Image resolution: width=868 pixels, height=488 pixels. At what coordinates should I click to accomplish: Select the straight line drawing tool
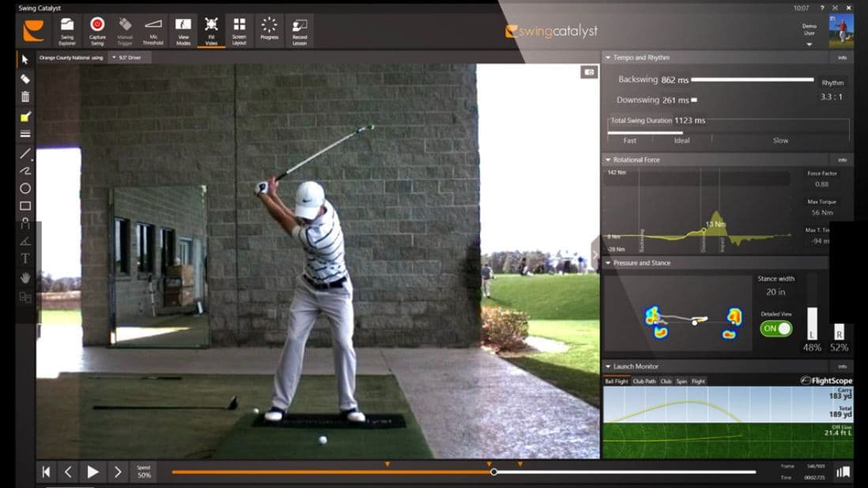(x=25, y=153)
